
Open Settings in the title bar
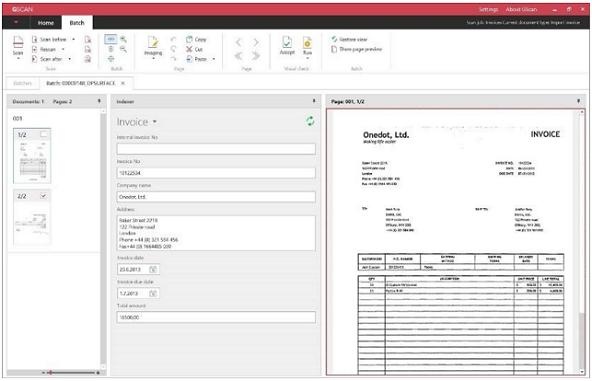(x=489, y=9)
